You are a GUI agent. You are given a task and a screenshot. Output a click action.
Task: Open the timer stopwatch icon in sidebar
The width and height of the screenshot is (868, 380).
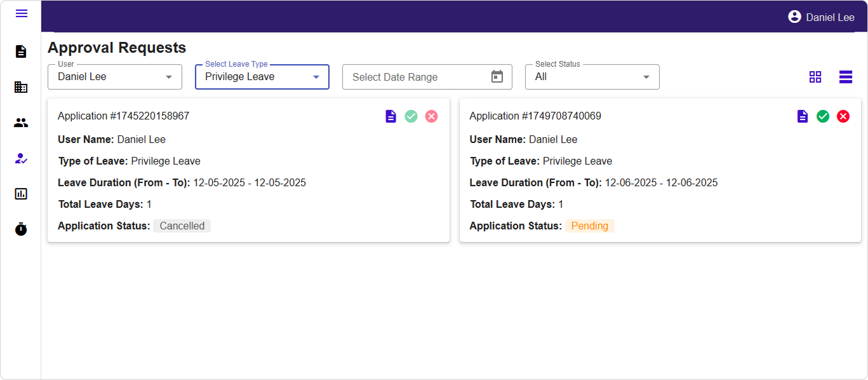pos(21,229)
